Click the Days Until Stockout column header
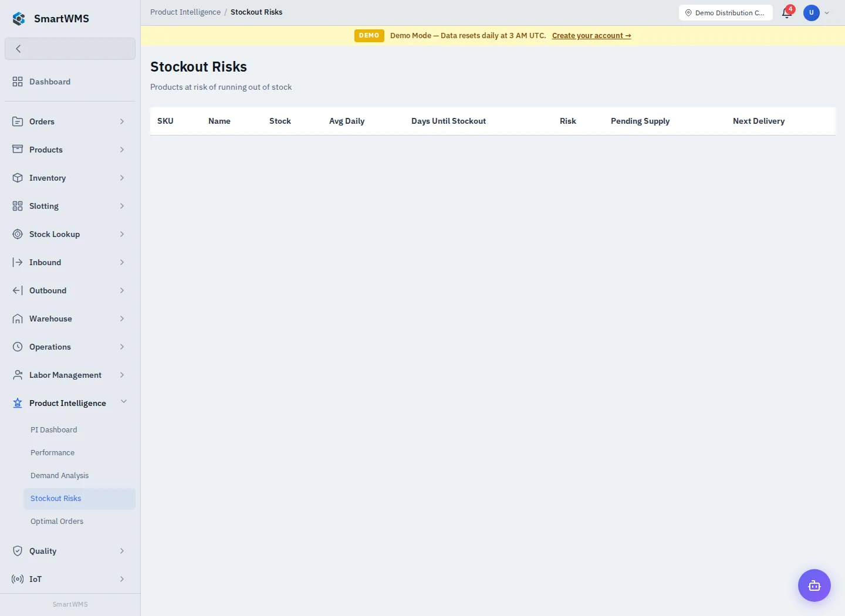This screenshot has width=845, height=616. (448, 121)
